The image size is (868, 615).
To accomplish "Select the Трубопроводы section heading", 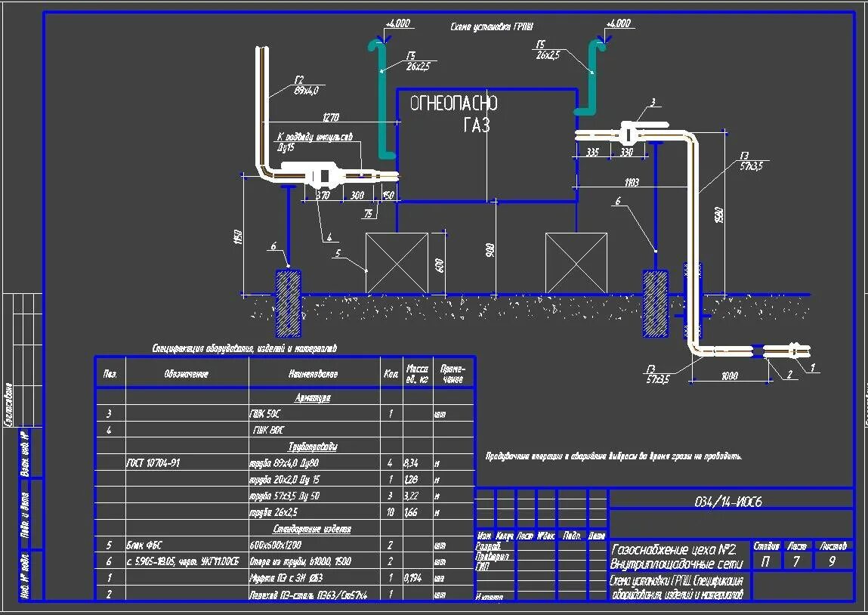I will [x=313, y=447].
